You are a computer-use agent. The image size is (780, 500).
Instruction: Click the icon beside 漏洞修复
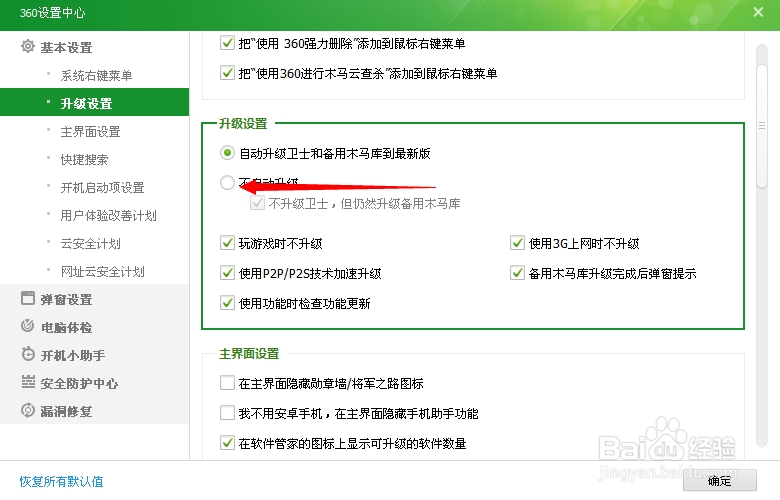28,410
